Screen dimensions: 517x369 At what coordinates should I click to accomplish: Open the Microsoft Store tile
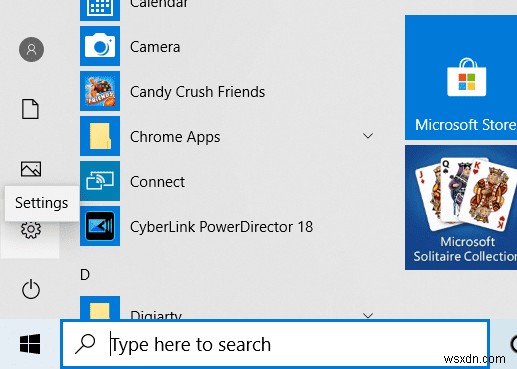(x=461, y=77)
